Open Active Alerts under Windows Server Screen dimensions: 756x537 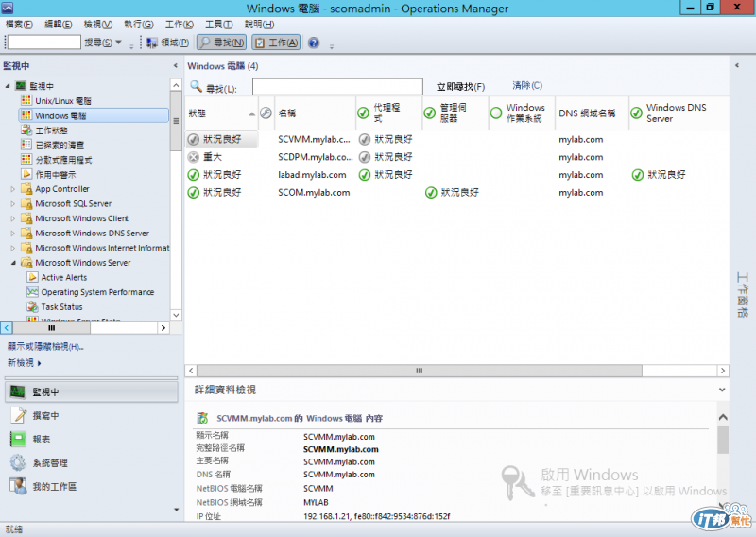64,277
